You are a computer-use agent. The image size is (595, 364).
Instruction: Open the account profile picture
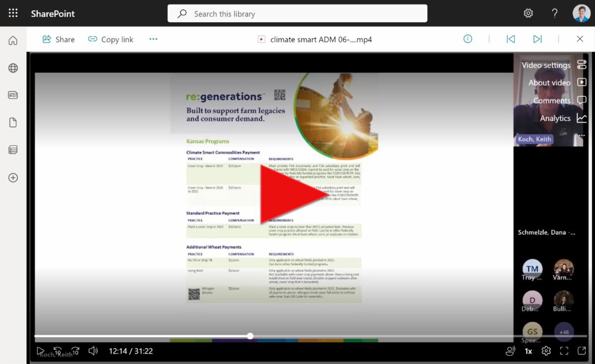click(582, 13)
